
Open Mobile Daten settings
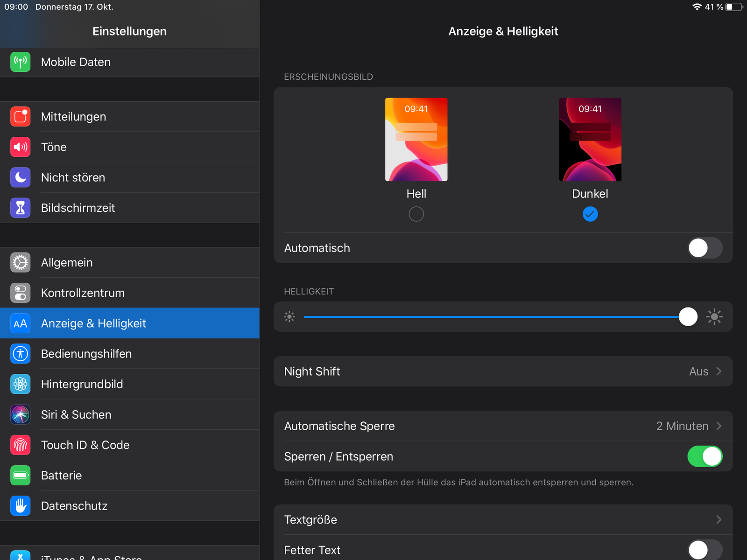coord(76,62)
